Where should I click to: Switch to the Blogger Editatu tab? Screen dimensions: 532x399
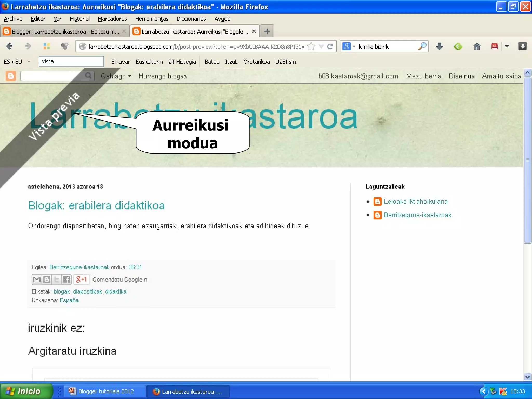pos(65,31)
